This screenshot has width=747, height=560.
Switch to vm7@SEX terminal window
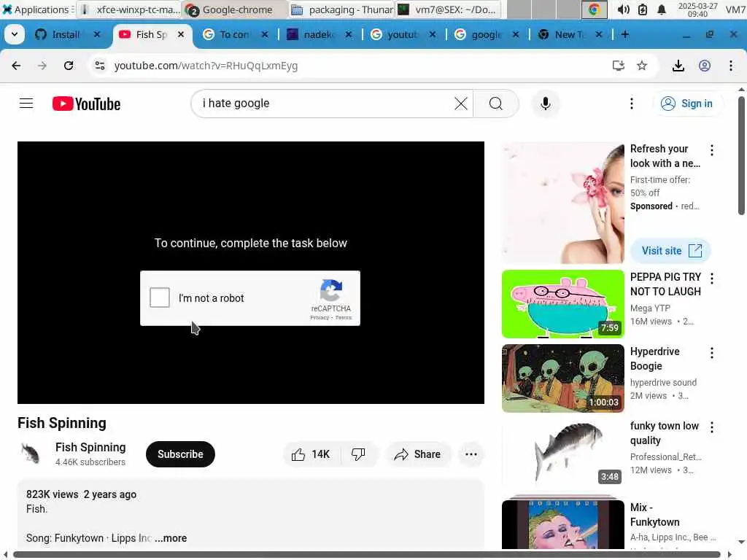[x=449, y=9]
